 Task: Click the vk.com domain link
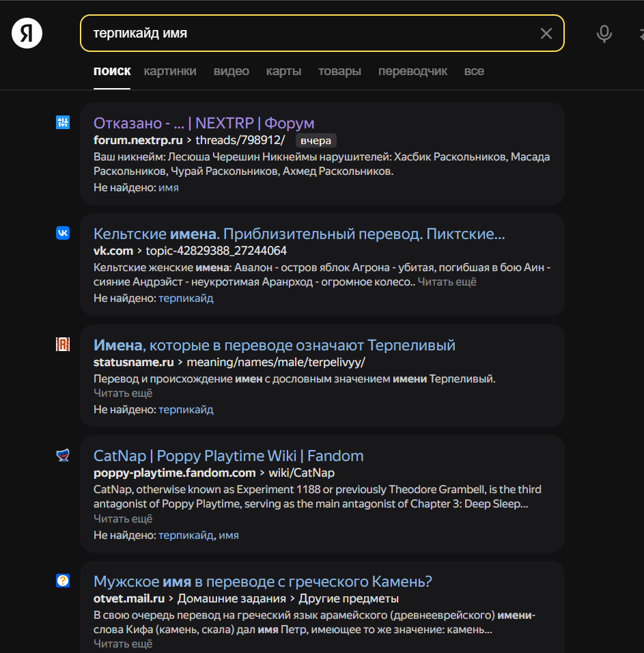[113, 251]
